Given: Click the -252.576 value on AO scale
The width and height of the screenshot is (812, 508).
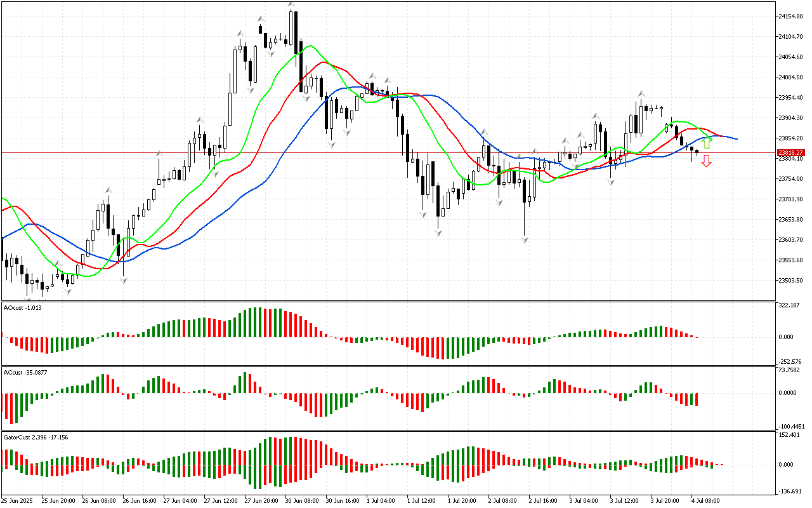Looking at the screenshot, I should 790,361.
